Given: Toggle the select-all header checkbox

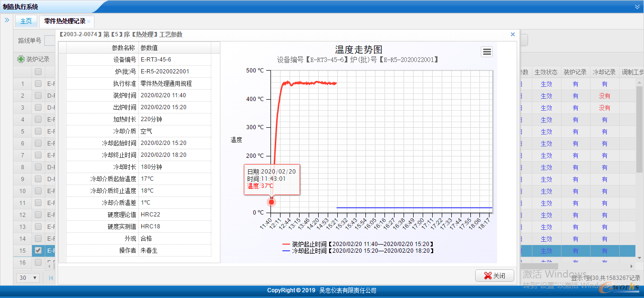Looking at the screenshot, I should pyautogui.click(x=38, y=72).
